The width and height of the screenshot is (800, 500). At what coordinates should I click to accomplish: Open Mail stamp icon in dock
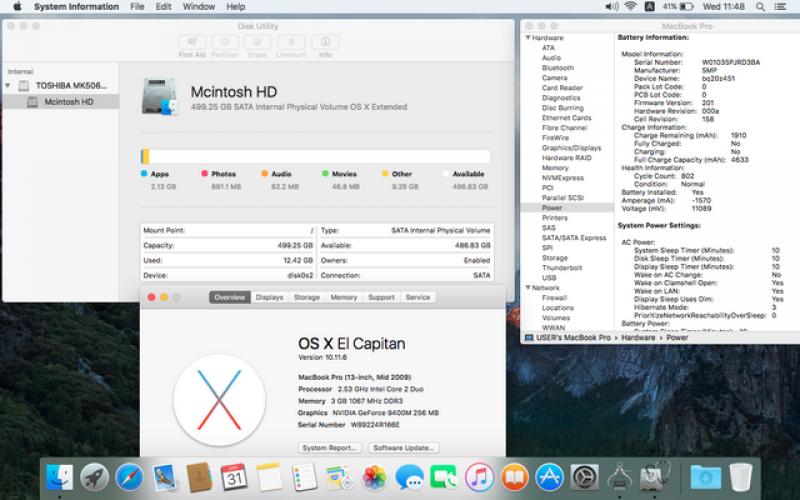[x=164, y=478]
